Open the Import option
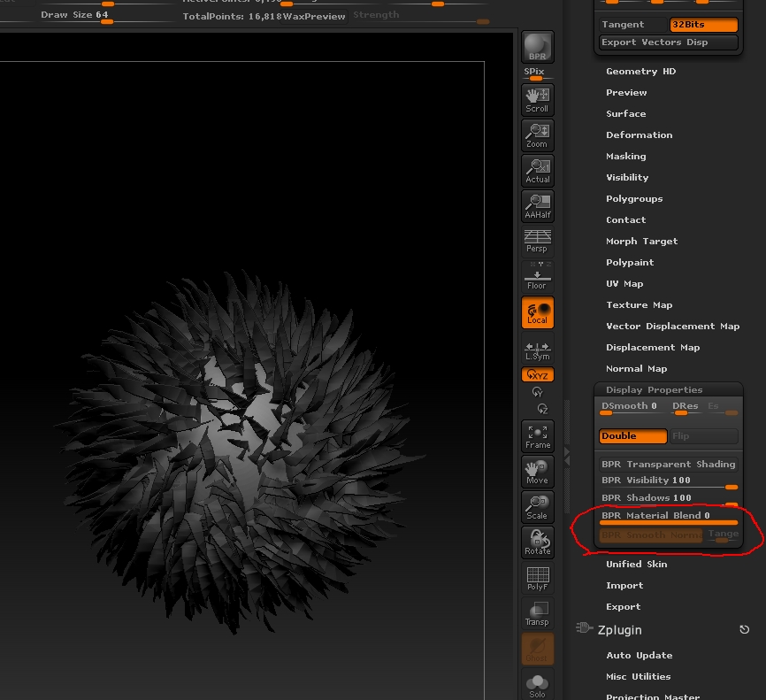 [624, 585]
